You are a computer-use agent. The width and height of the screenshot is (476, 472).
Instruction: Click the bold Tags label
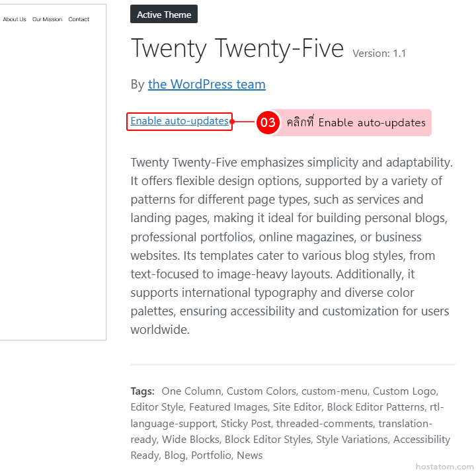(142, 391)
